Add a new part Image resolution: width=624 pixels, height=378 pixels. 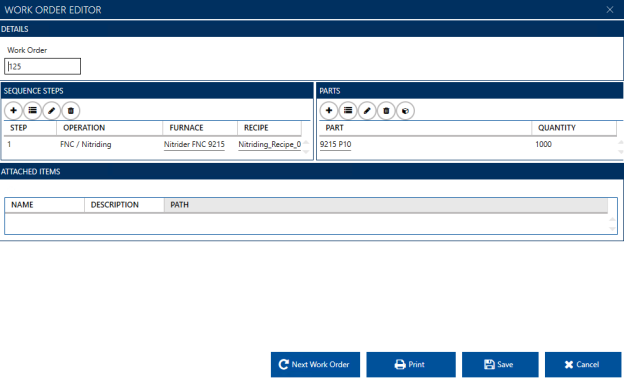(x=329, y=111)
